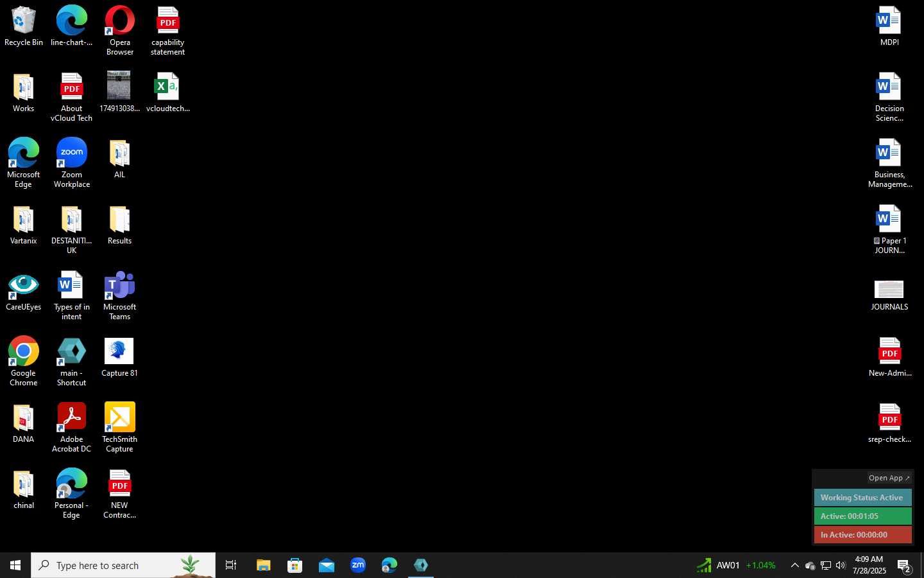Image resolution: width=924 pixels, height=578 pixels.
Task: Select the vcloudtech Excel file icon
Action: [168, 92]
